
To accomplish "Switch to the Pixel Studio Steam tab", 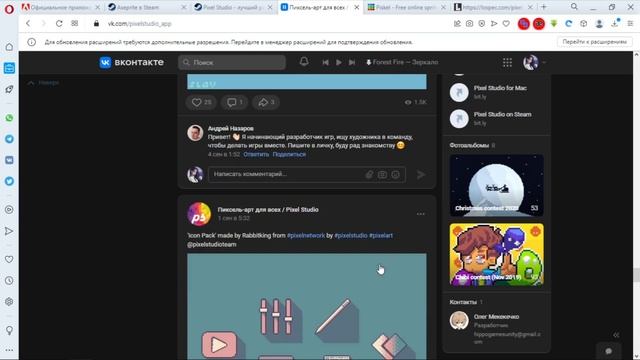I will [x=233, y=7].
